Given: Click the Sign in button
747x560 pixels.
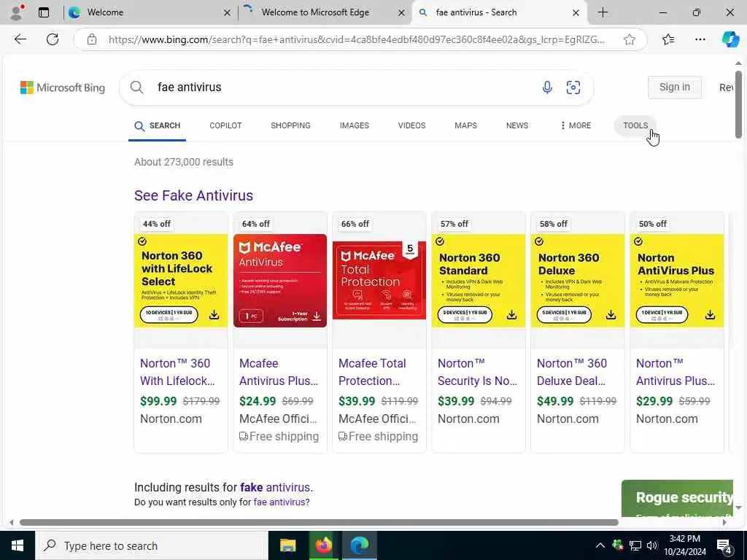Looking at the screenshot, I should 674,87.
